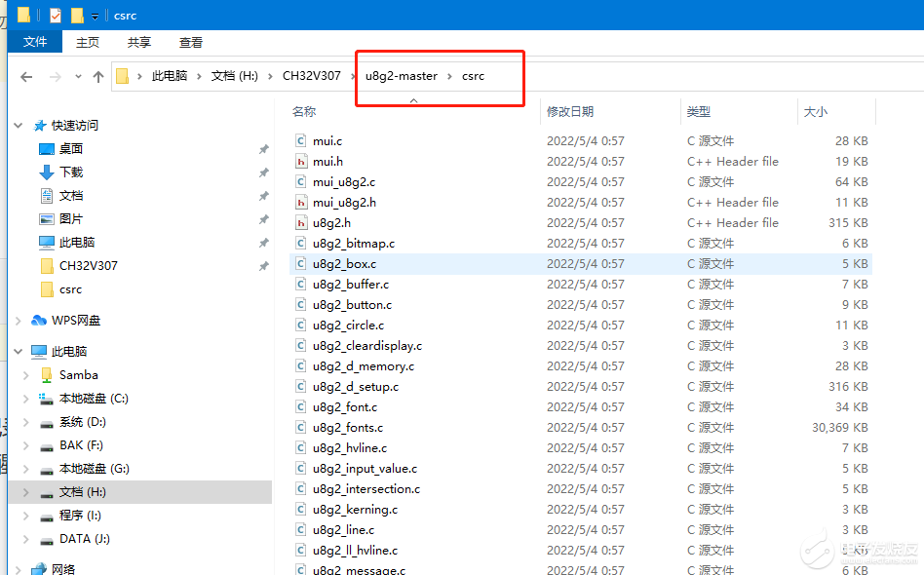This screenshot has width=924, height=575.
Task: Select 桌面 desktop icon in quick access
Action: 47,149
